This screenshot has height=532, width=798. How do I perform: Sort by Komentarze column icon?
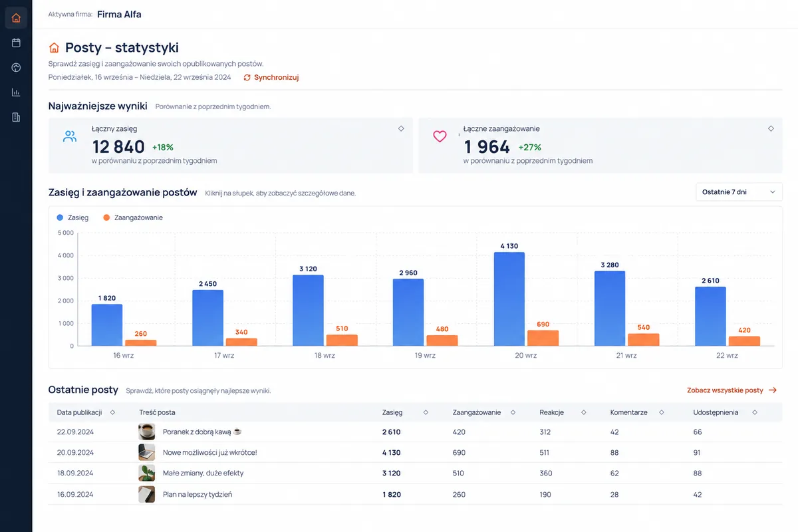point(661,412)
